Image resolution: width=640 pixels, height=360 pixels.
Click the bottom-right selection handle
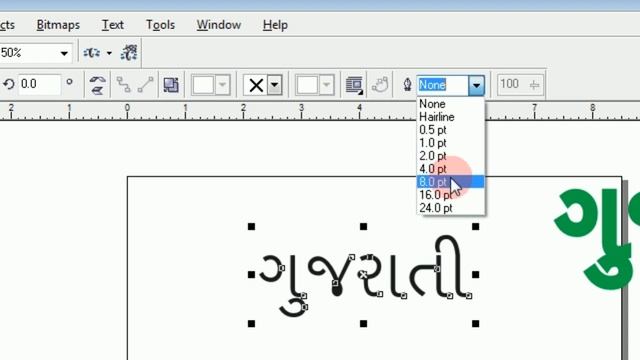coord(476,324)
